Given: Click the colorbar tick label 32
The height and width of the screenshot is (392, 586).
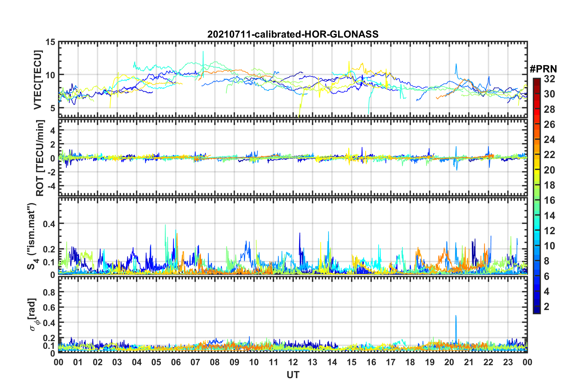Looking at the screenshot, I should click(x=549, y=79).
